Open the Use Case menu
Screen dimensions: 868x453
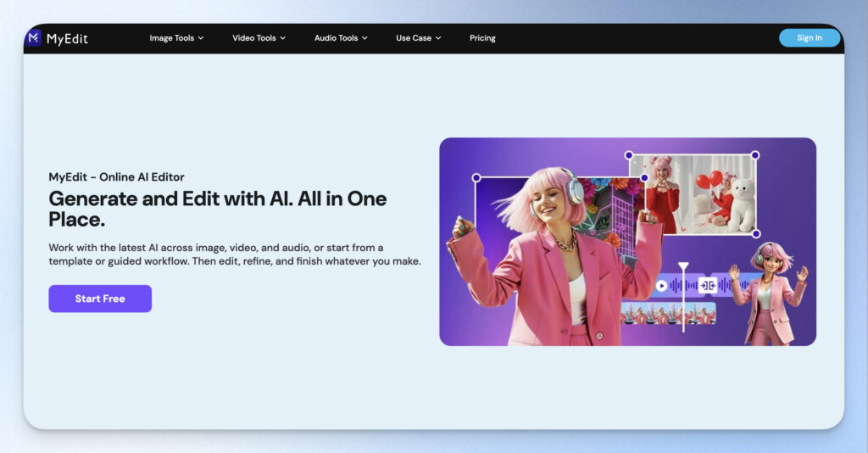pos(419,38)
